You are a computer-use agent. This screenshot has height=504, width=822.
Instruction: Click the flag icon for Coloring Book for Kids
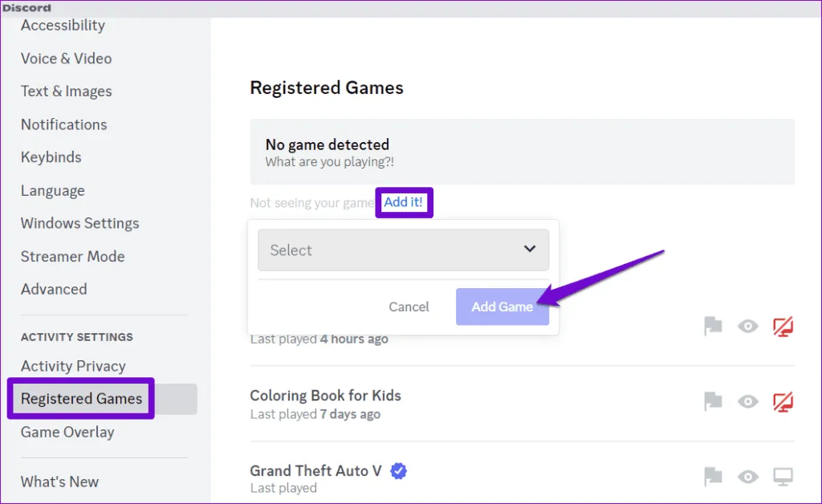(713, 400)
